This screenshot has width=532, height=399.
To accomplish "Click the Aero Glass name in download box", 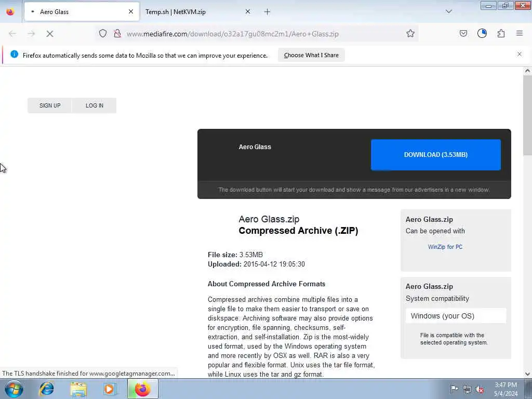I will [255, 147].
